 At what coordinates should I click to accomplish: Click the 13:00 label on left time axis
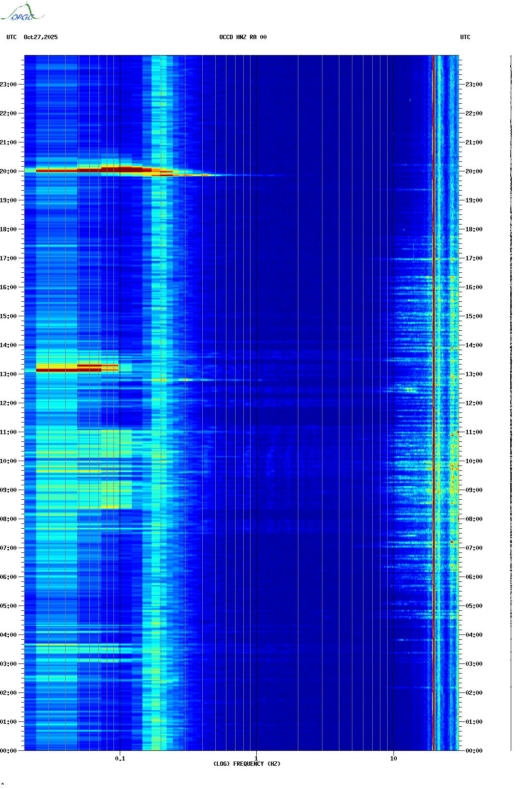(8, 374)
